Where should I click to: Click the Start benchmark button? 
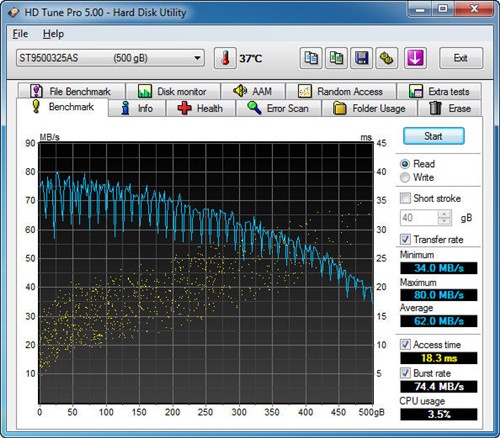[434, 136]
